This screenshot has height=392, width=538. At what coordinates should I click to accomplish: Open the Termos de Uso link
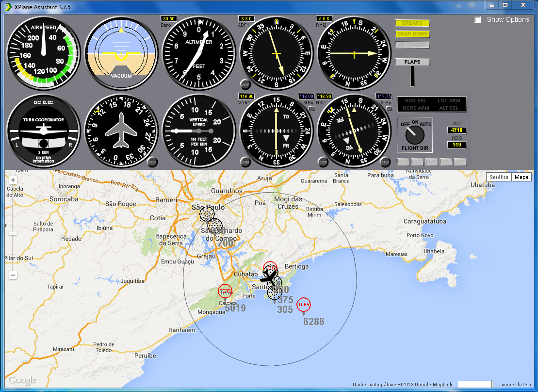click(x=514, y=385)
